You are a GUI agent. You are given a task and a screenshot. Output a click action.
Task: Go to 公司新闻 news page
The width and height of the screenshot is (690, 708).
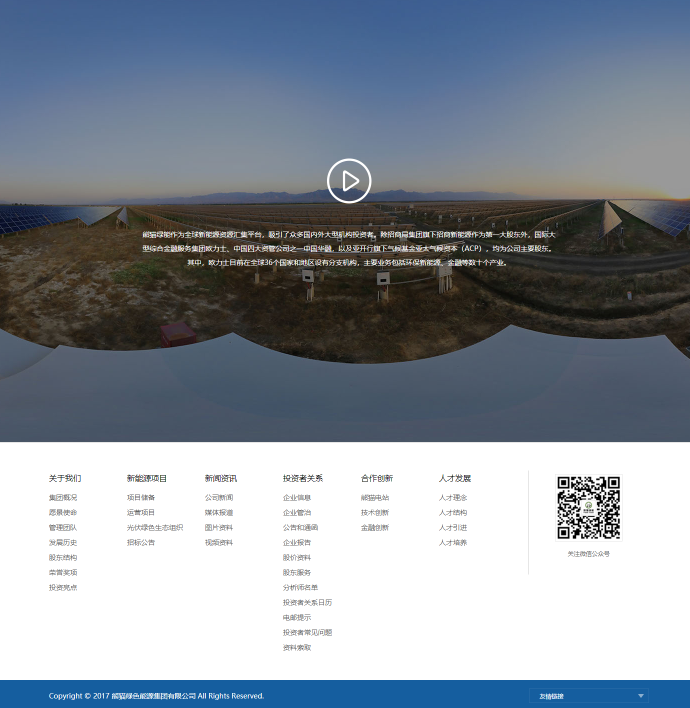(x=219, y=497)
